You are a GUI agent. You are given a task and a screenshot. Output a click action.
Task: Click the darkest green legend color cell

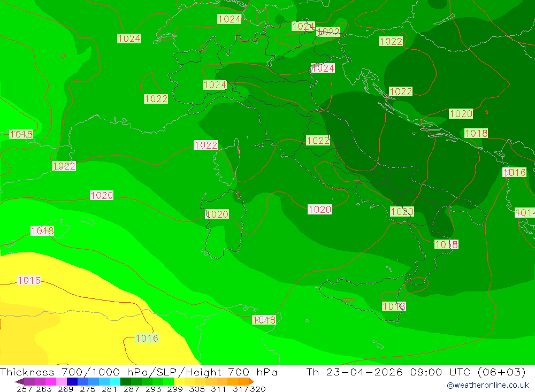(x=126, y=381)
